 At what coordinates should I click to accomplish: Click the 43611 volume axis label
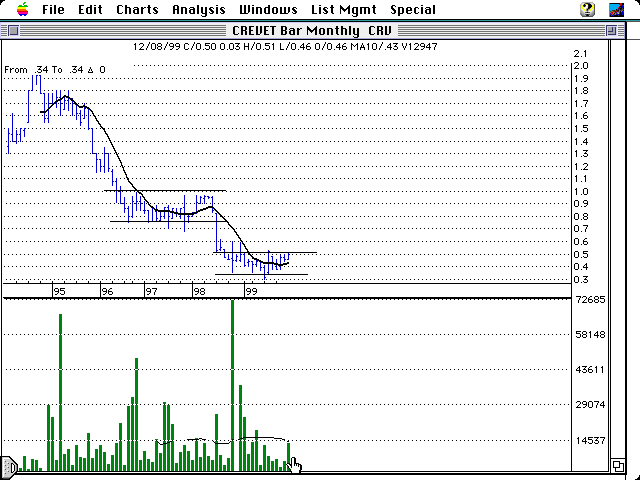590,370
